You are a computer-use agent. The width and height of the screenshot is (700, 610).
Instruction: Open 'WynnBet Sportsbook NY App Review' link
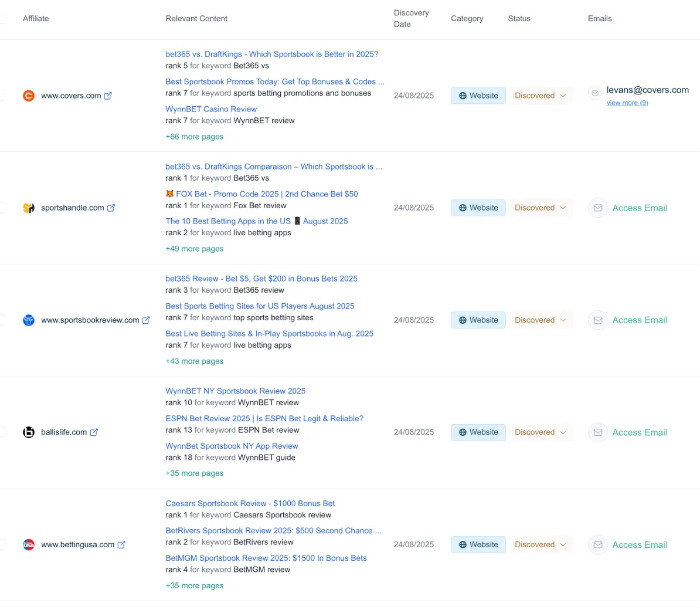coord(232,446)
